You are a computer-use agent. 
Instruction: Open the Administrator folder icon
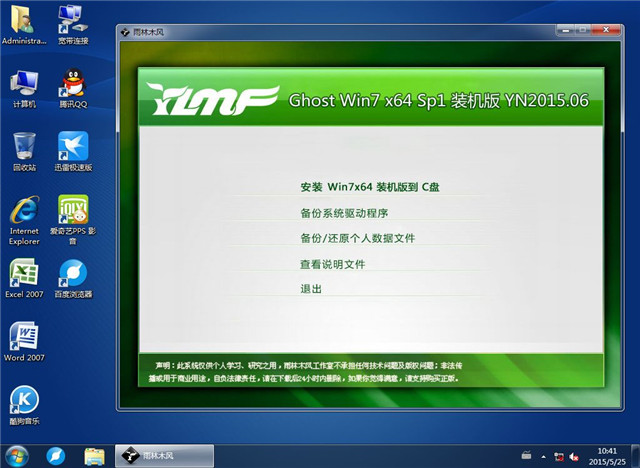[x=24, y=20]
